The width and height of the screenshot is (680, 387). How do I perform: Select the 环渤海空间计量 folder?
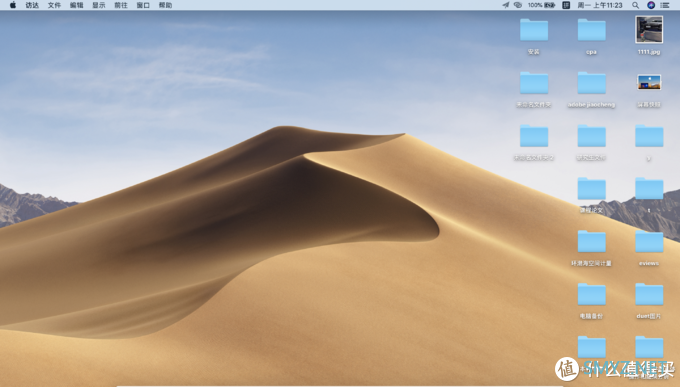(592, 242)
